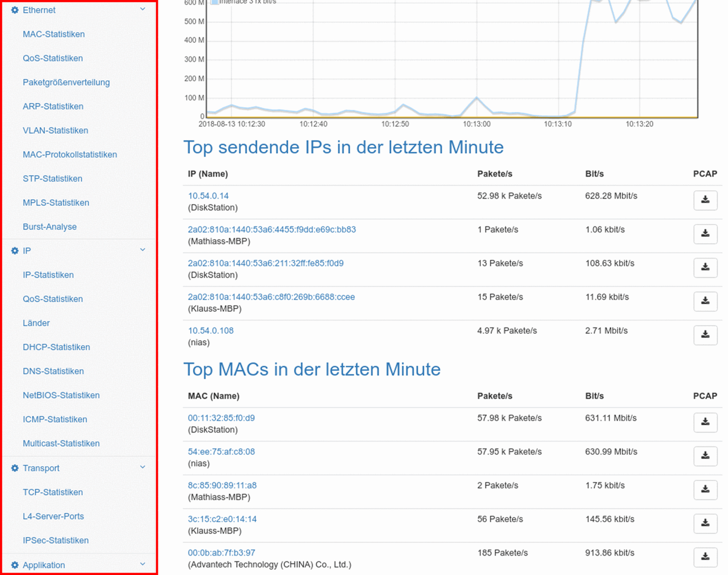Image resolution: width=728 pixels, height=575 pixels.
Task: Download PCAP for IP 10.54.0.108
Action: coord(705,335)
